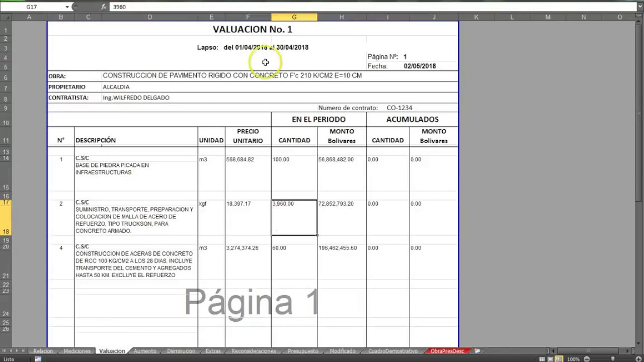This screenshot has height=362, width=644.
Task: Go to first sheet with navigation arrow
Action: click(5, 351)
